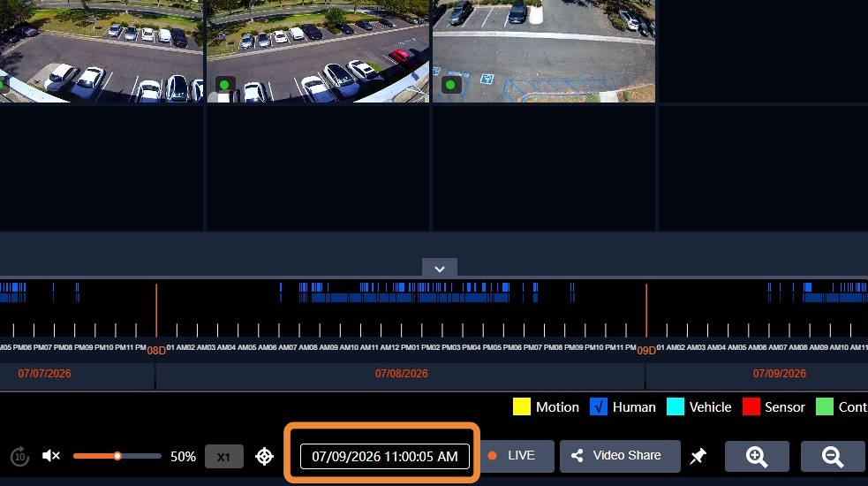Toggle the Vehicle event filter box

(x=676, y=406)
